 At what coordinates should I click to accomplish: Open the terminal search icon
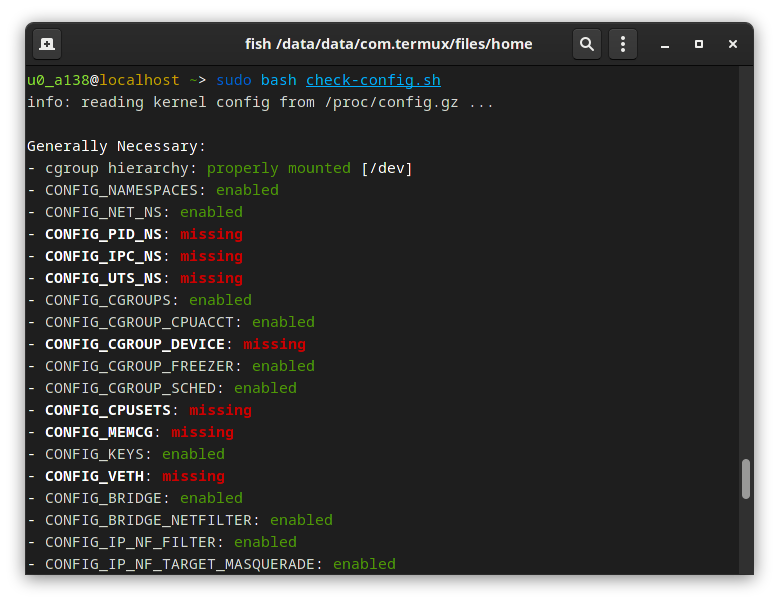pos(587,44)
